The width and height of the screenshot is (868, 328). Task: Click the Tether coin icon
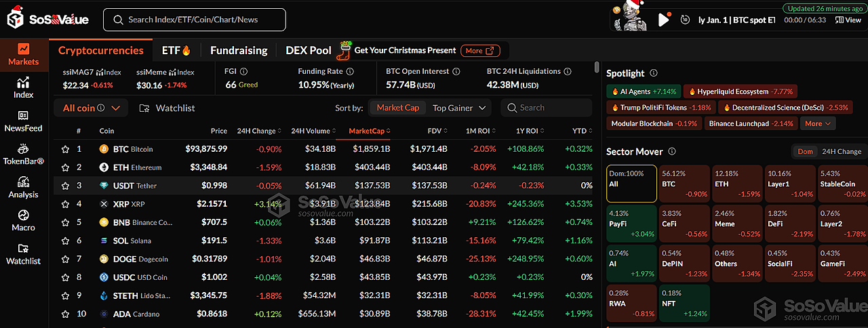coord(104,186)
